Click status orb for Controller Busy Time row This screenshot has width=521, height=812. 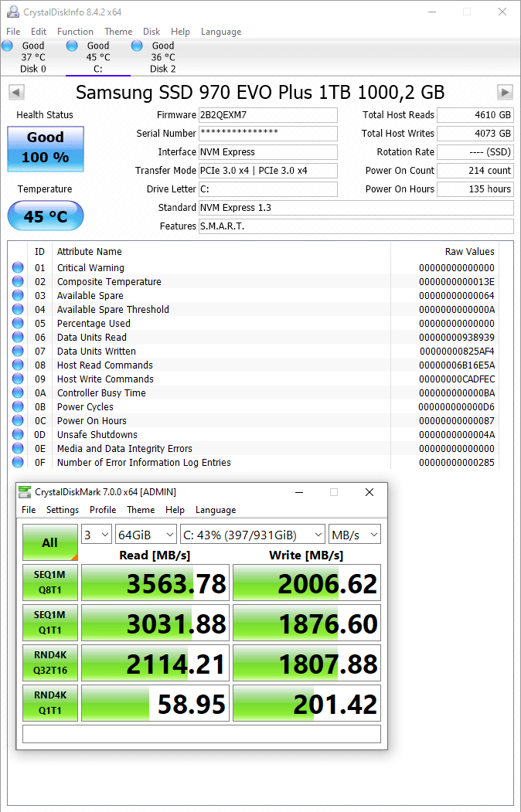coord(18,392)
